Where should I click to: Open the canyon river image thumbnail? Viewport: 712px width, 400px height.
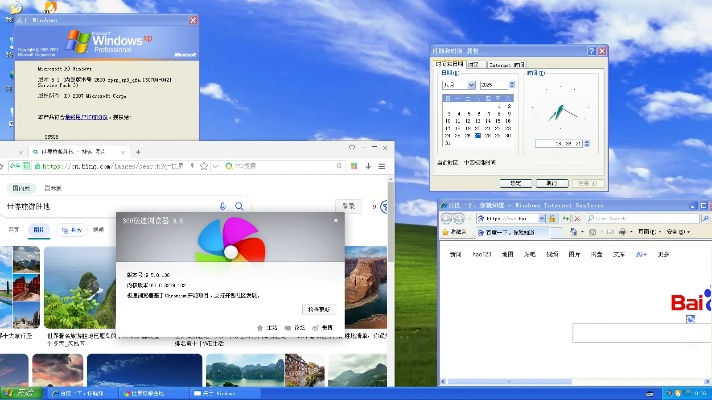point(366,287)
